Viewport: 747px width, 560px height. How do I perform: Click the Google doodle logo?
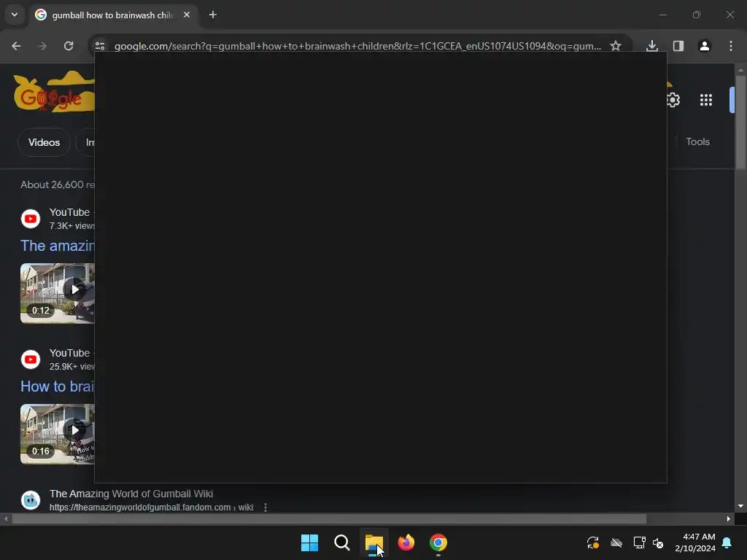(53, 93)
